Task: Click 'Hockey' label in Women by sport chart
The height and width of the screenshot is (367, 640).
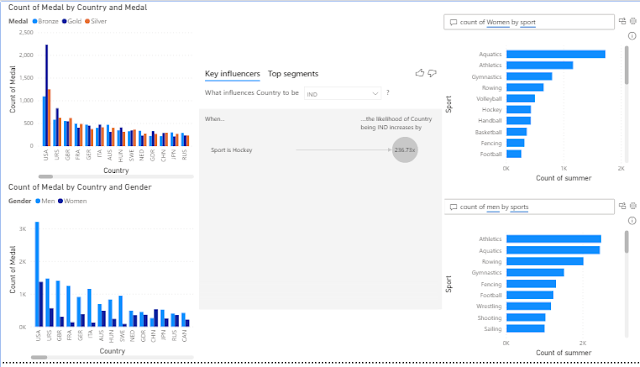Action: tap(491, 110)
